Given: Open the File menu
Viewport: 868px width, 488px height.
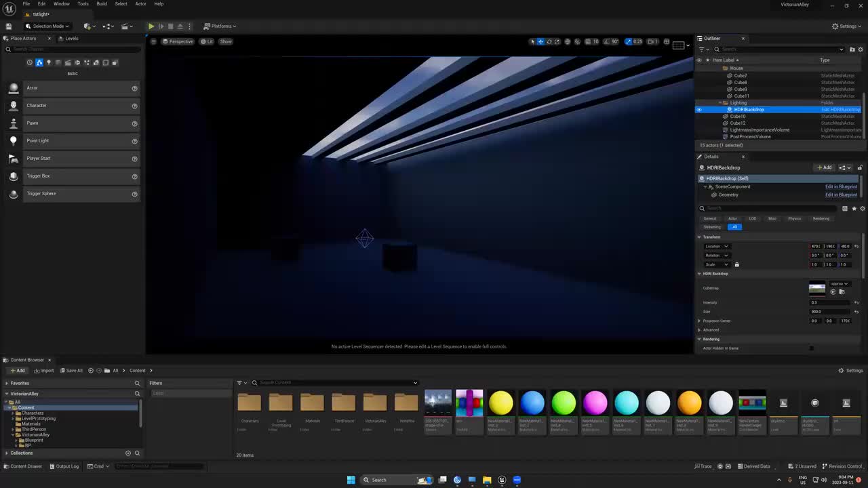Looking at the screenshot, I should 26,3.
